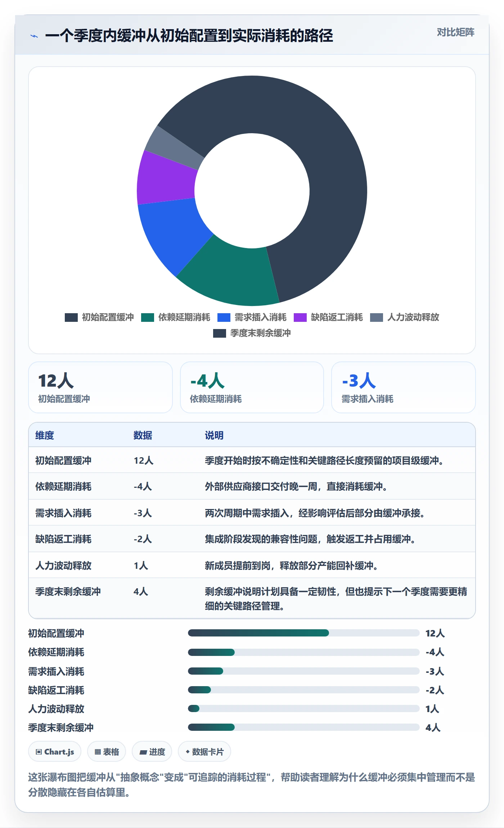Select the -4人 依赖延期消耗 data card
The image size is (504, 828).
(x=252, y=387)
